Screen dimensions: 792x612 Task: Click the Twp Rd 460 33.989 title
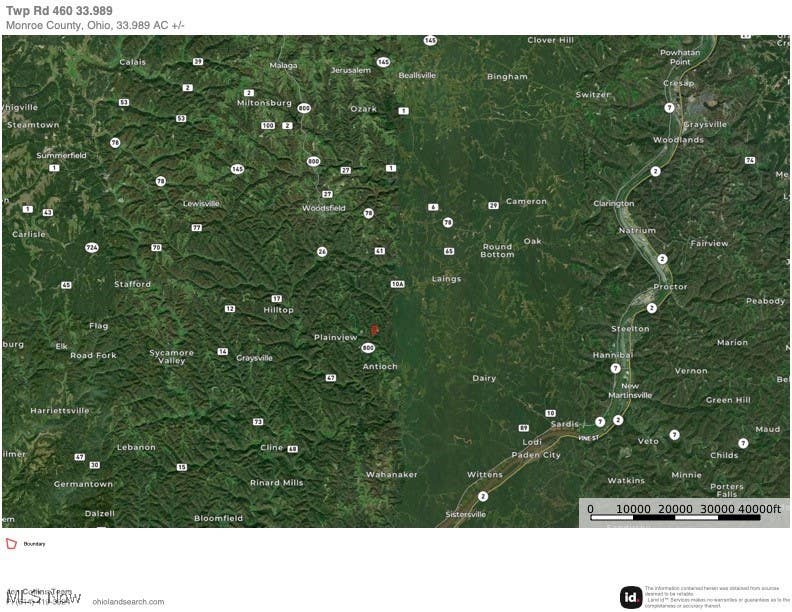[x=59, y=11]
